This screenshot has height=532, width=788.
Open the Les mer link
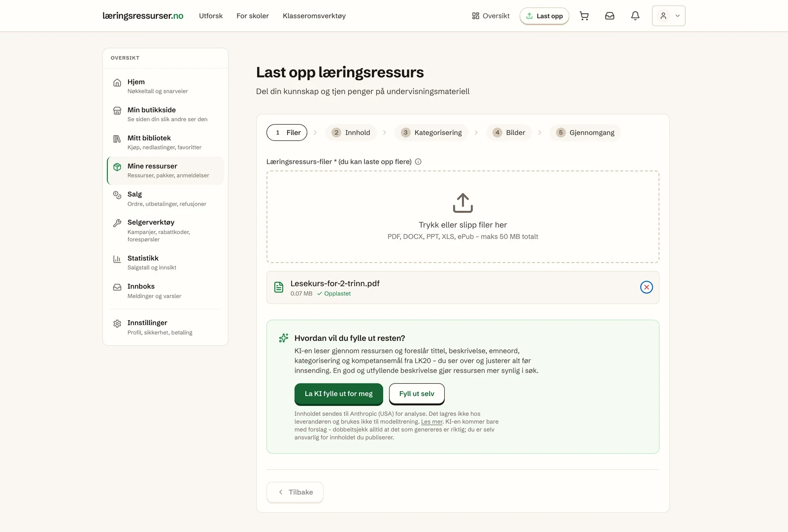click(x=432, y=422)
